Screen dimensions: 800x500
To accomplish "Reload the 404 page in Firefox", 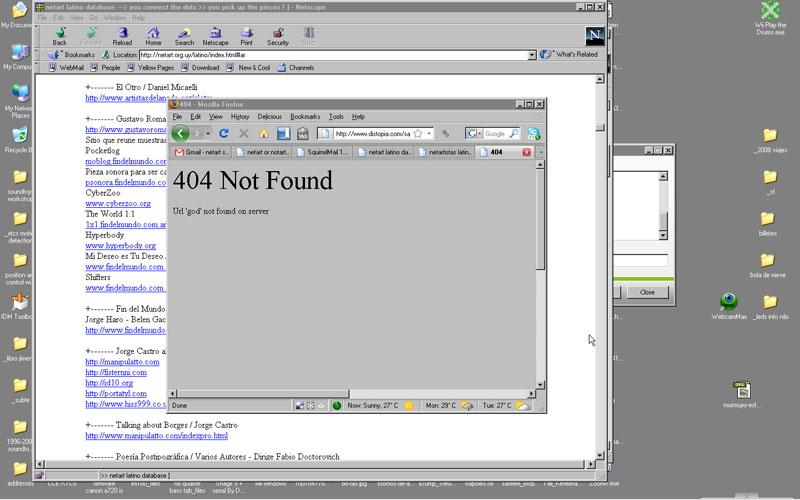I will pyautogui.click(x=224, y=133).
